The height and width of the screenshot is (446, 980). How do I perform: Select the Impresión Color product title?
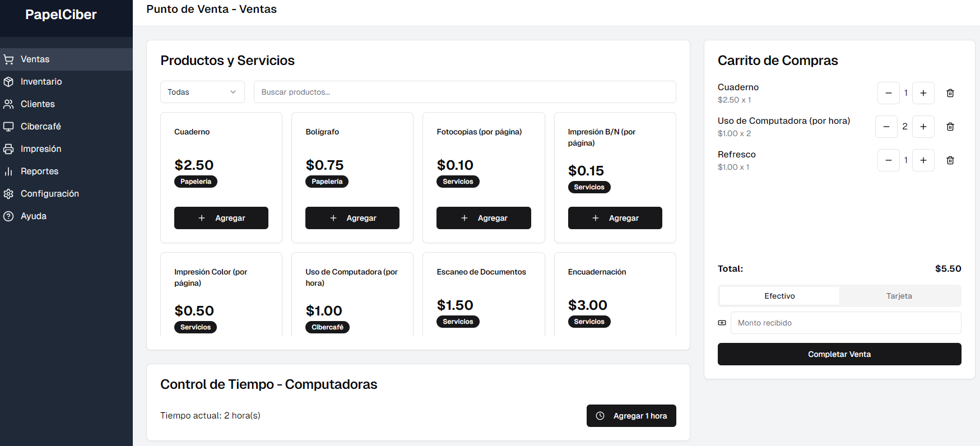tap(211, 277)
